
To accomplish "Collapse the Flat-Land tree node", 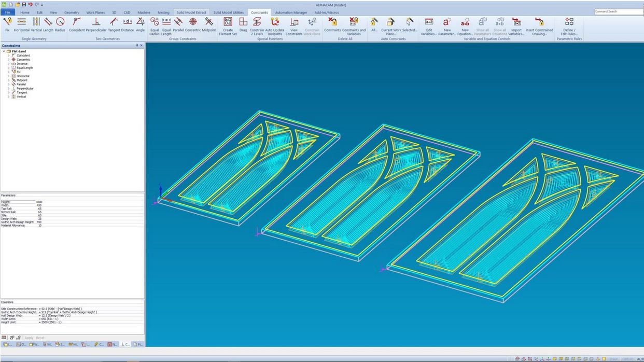I will coord(4,51).
